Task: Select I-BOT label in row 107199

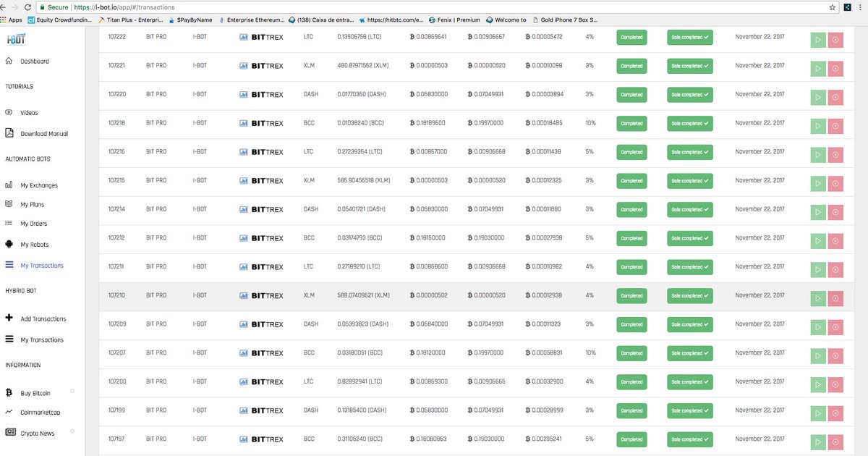Action: (x=200, y=410)
